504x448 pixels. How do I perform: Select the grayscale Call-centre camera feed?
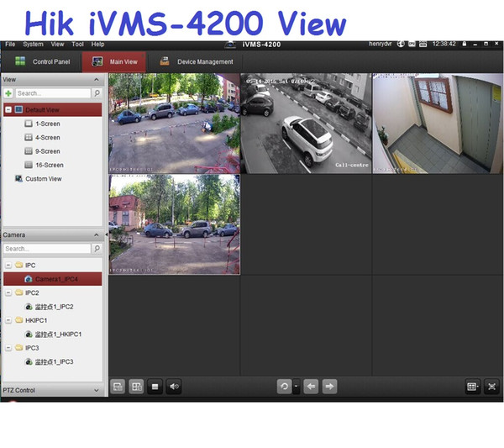(306, 124)
